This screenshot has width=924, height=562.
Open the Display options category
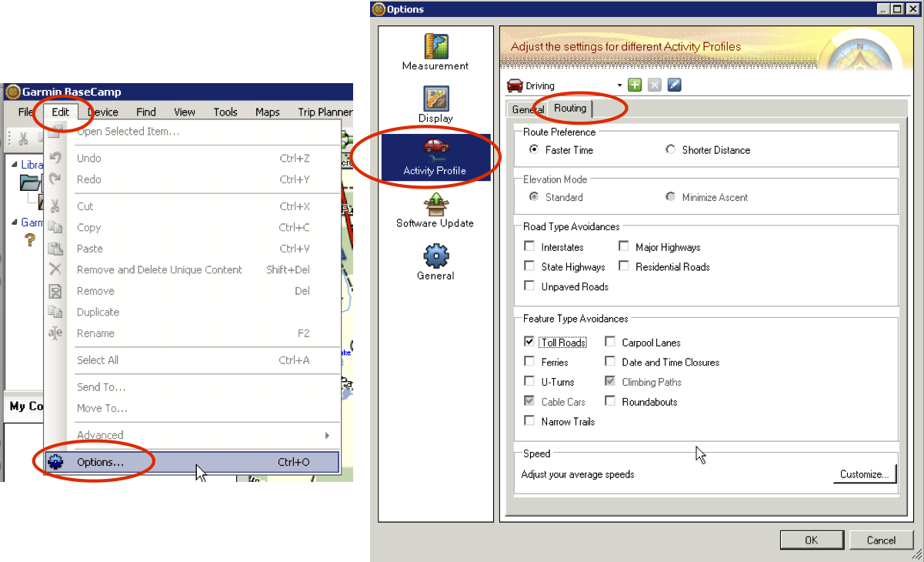click(x=435, y=105)
